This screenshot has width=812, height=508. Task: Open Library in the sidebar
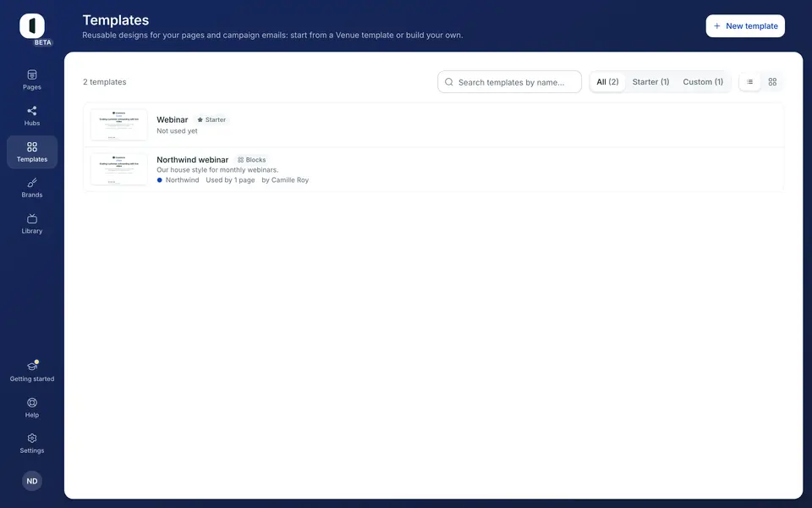(32, 224)
